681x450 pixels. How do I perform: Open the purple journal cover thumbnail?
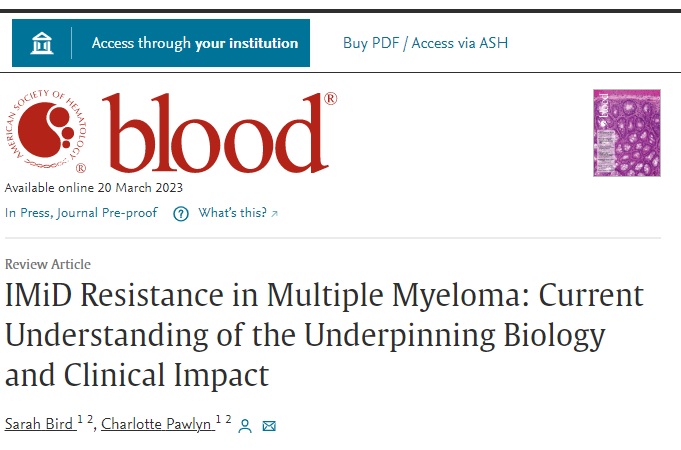point(626,132)
